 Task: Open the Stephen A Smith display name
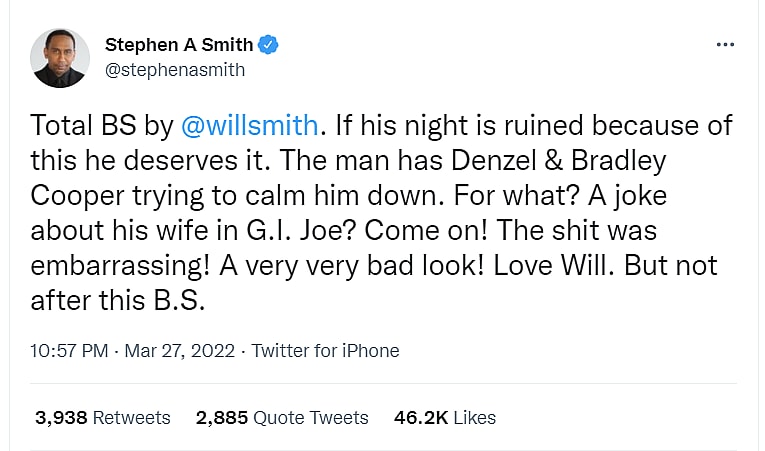[178, 45]
